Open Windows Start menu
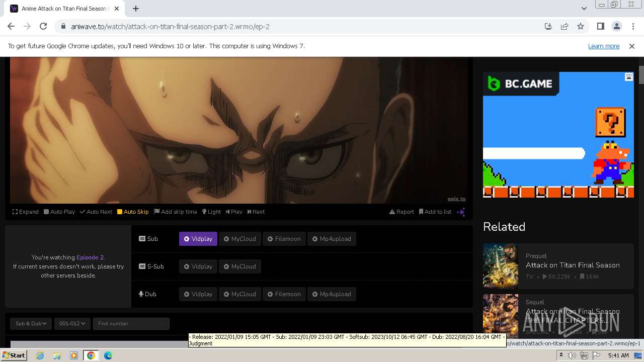Image resolution: width=644 pixels, height=362 pixels. 14,355
